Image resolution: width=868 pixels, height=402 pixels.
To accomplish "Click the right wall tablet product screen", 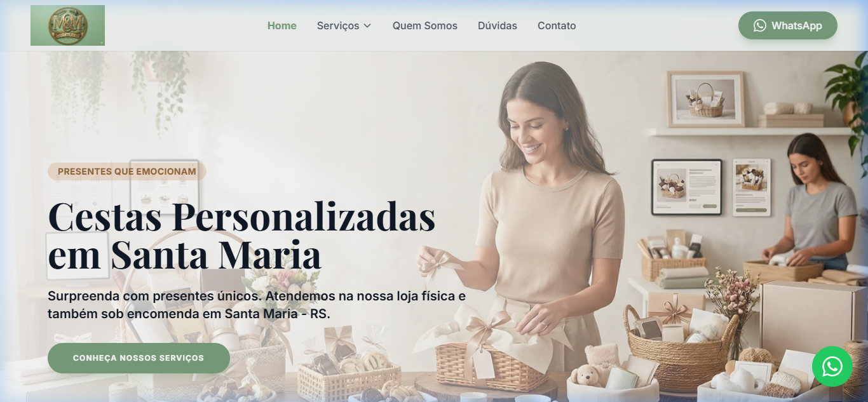I will pos(752,187).
